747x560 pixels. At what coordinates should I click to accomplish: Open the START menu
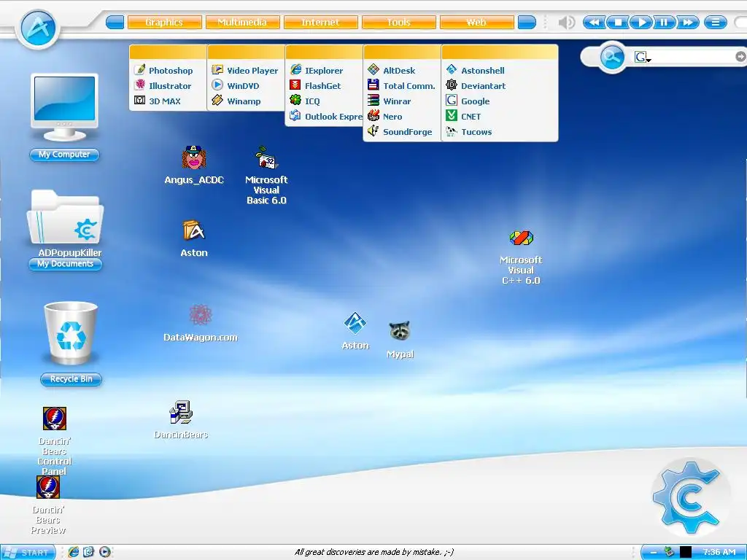tap(28, 553)
